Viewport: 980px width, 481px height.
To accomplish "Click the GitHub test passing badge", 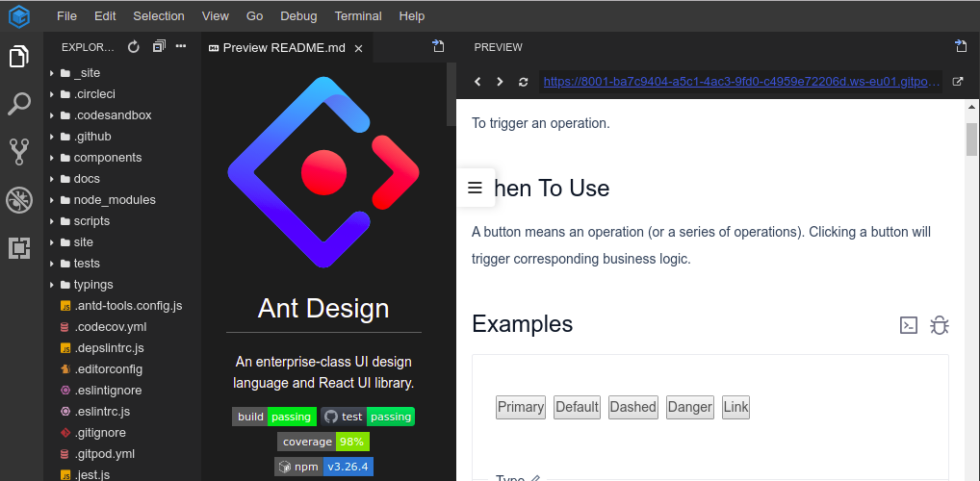I will 368,417.
